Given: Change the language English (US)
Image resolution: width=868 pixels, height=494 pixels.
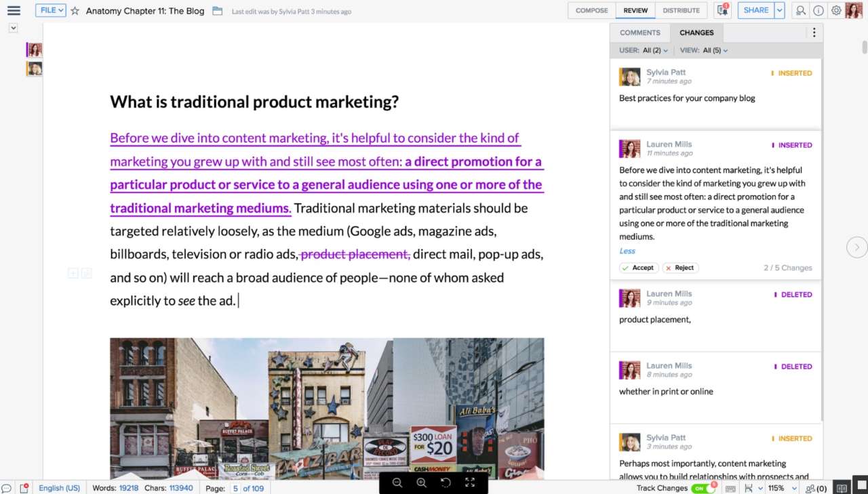Looking at the screenshot, I should [59, 488].
